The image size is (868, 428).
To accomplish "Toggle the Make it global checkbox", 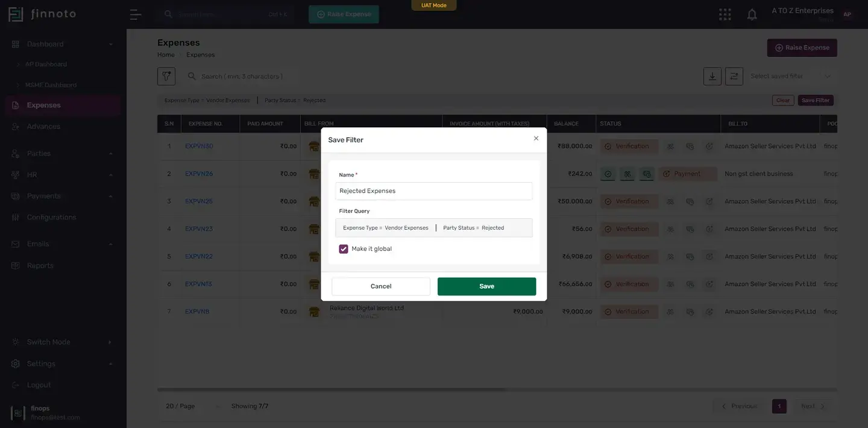I will 344,249.
